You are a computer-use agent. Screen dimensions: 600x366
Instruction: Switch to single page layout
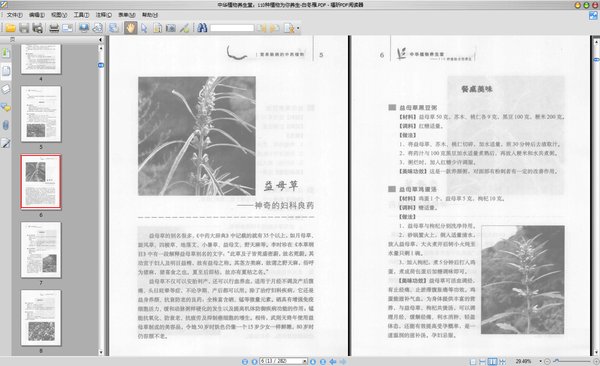click(473, 361)
